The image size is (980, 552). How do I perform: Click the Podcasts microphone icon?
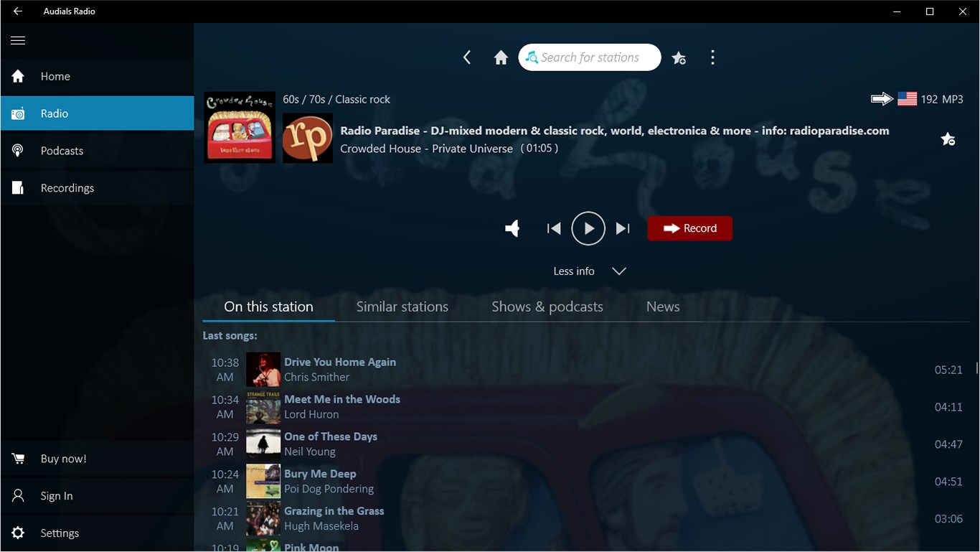coord(18,151)
